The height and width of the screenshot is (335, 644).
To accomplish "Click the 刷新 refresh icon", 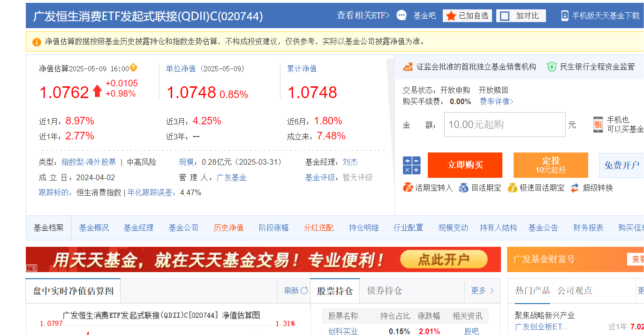I will (304, 290).
